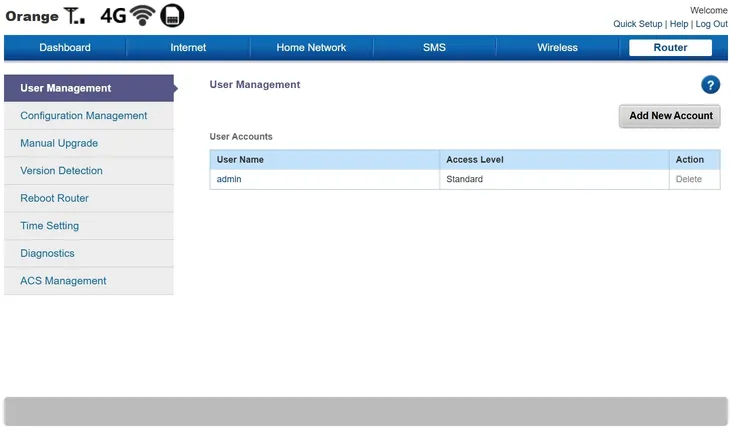Open the Quick Setup link

pyautogui.click(x=638, y=24)
